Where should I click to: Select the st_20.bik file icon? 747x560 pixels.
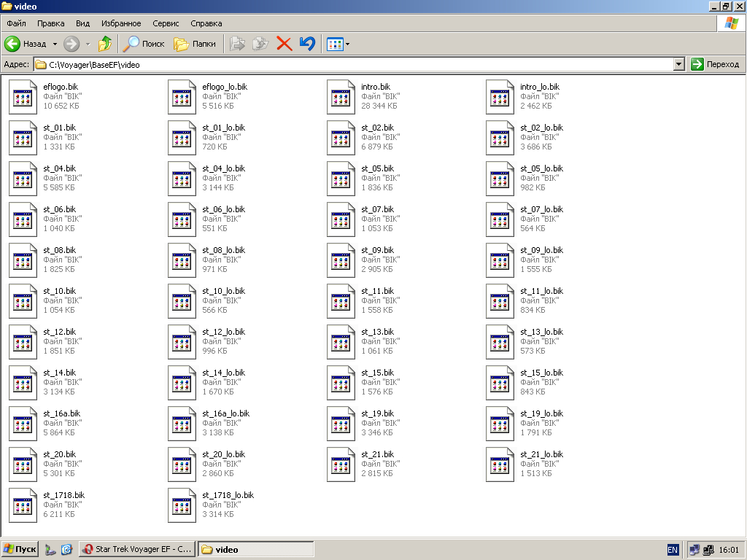tap(23, 466)
